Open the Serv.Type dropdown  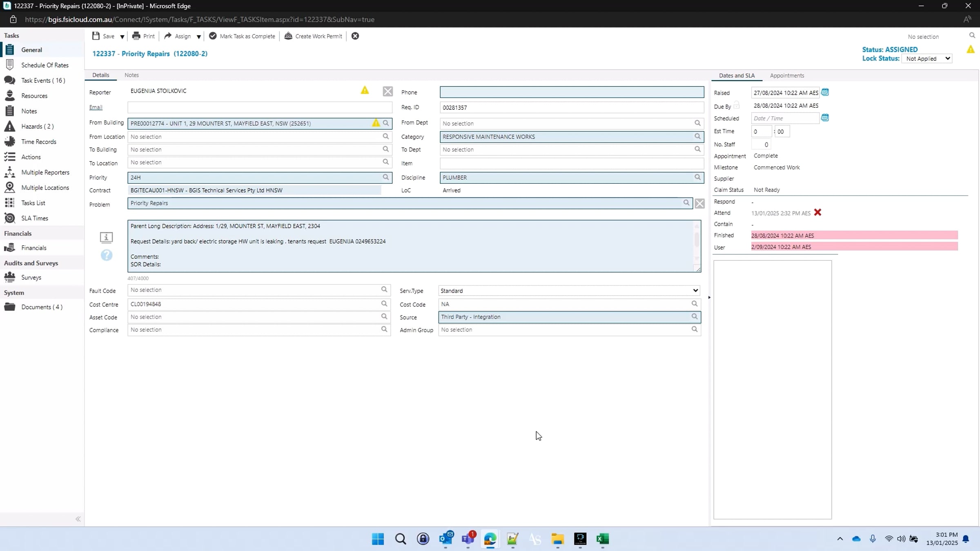pyautogui.click(x=569, y=291)
